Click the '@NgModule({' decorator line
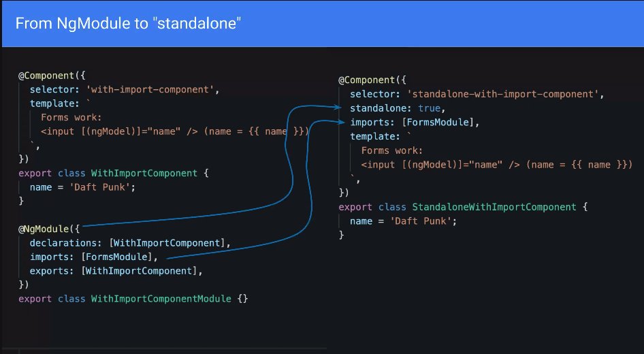 (x=49, y=229)
